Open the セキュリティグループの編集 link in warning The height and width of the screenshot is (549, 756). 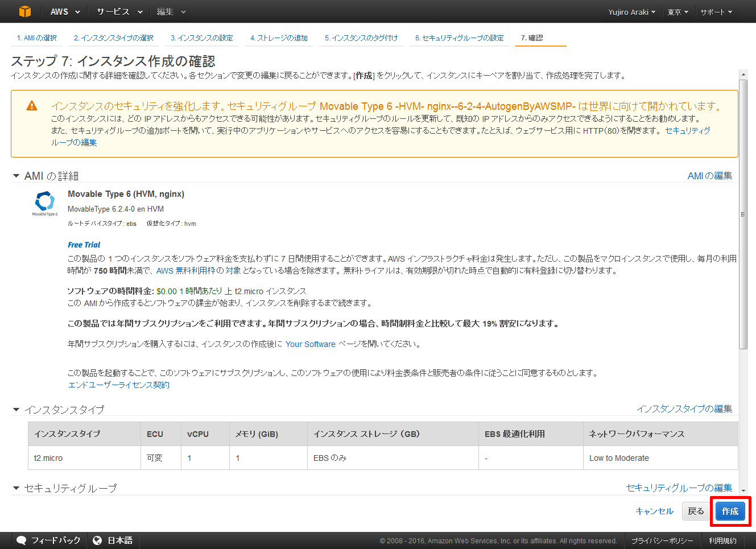click(x=688, y=131)
